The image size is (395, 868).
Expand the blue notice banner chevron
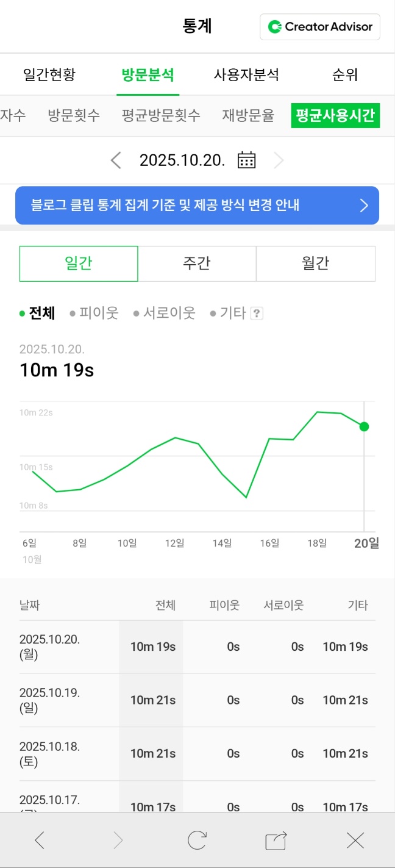[364, 206]
